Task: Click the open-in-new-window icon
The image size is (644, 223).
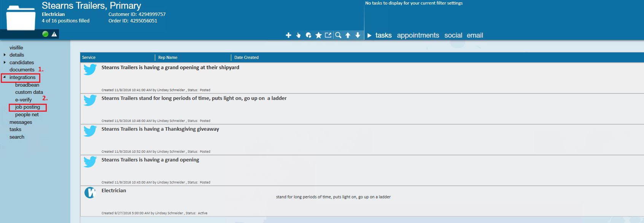Action: pos(328,35)
